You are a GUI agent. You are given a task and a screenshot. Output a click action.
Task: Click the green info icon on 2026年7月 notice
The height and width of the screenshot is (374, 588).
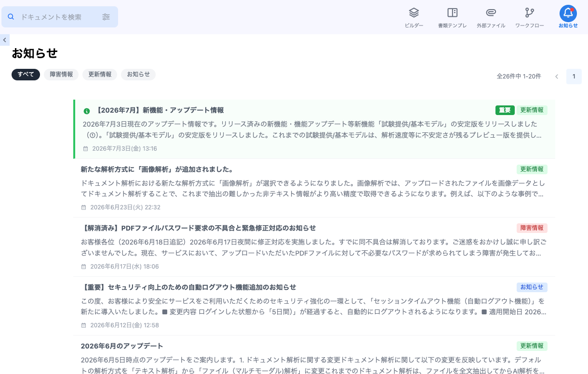tap(87, 111)
